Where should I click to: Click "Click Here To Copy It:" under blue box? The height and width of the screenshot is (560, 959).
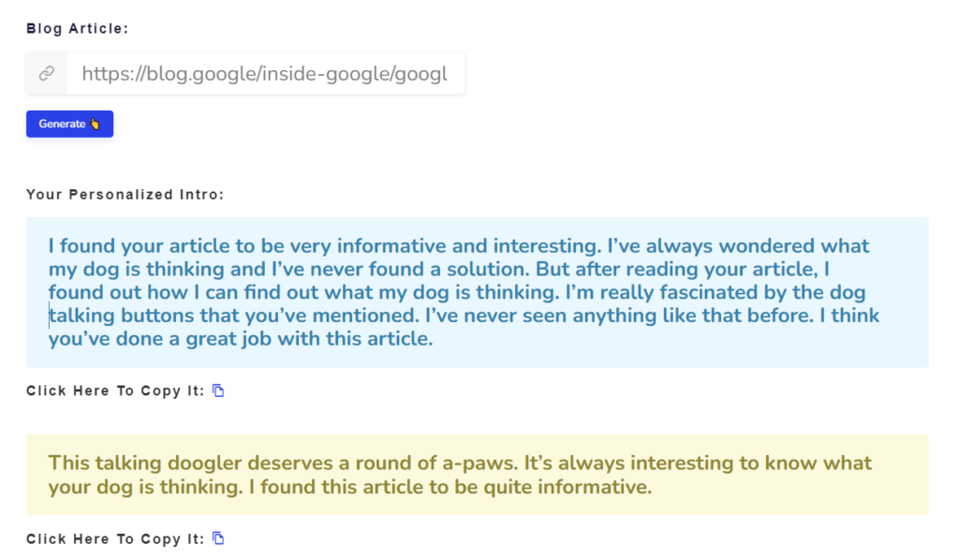(115, 391)
